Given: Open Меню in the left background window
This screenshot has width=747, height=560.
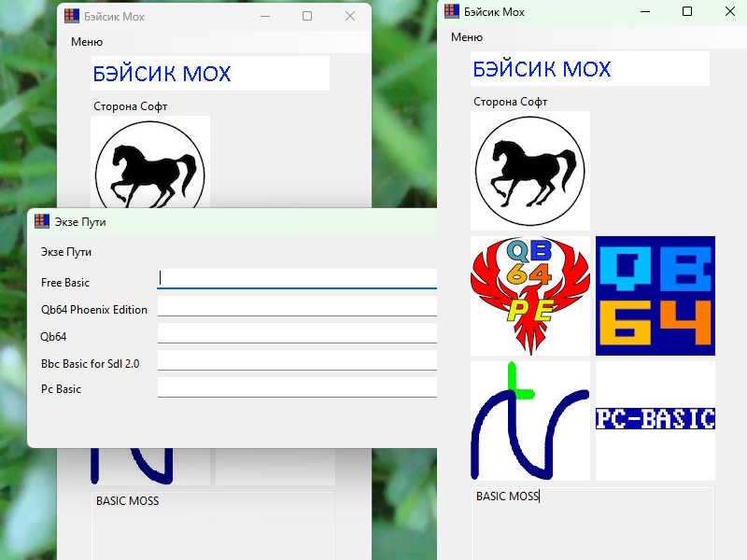Looking at the screenshot, I should click(x=87, y=42).
